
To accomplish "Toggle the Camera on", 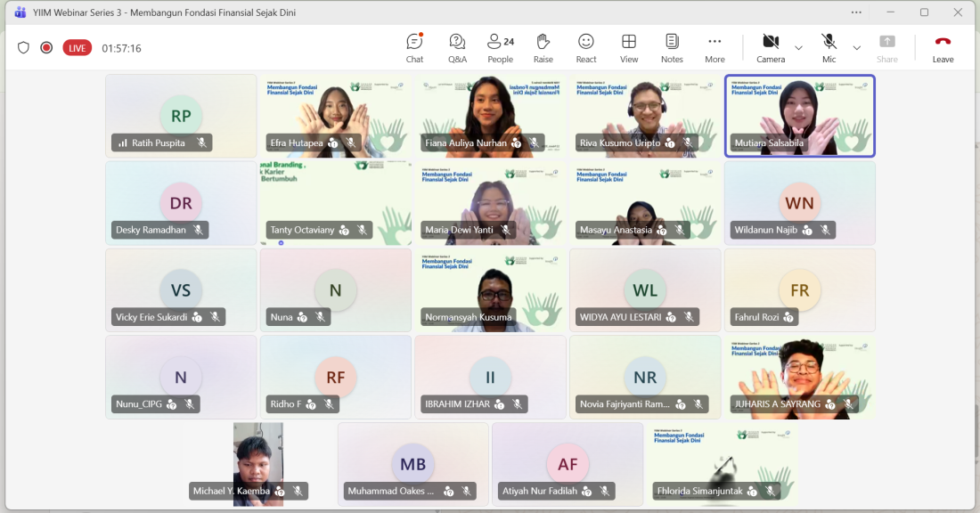I will point(771,48).
